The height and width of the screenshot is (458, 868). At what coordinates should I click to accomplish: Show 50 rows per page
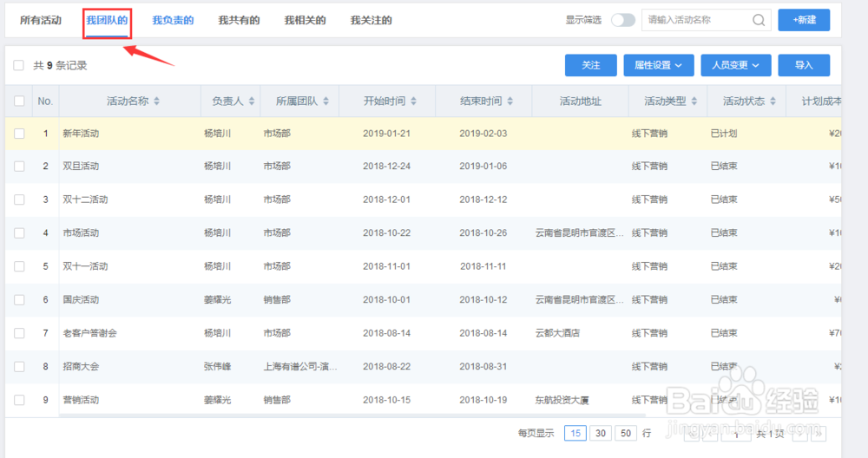pos(626,433)
